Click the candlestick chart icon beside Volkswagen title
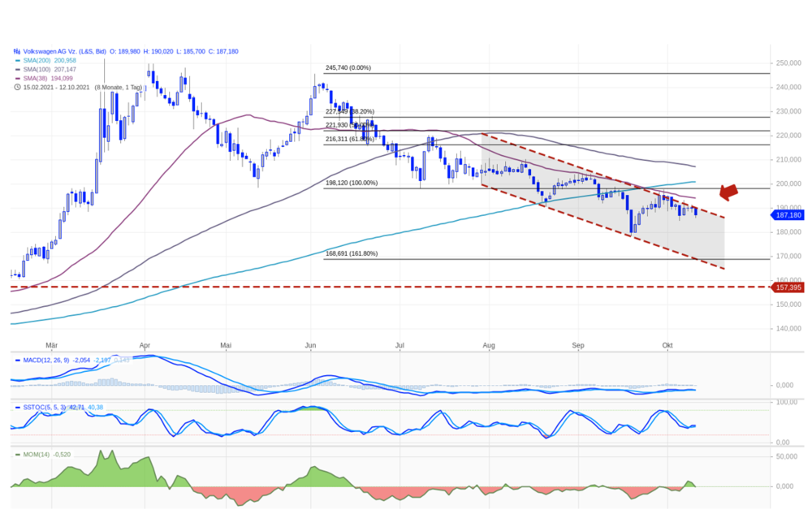 [17, 51]
